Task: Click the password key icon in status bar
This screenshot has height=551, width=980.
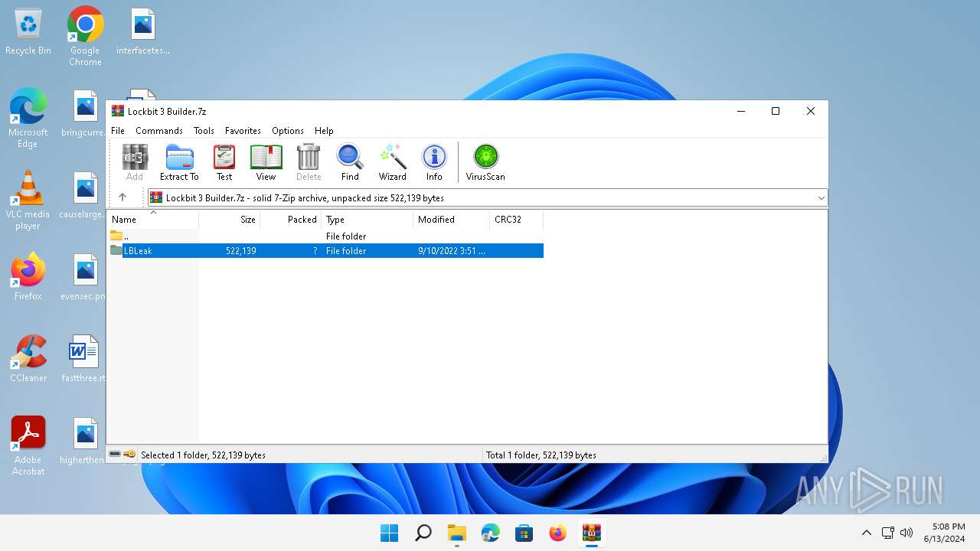Action: [x=130, y=455]
